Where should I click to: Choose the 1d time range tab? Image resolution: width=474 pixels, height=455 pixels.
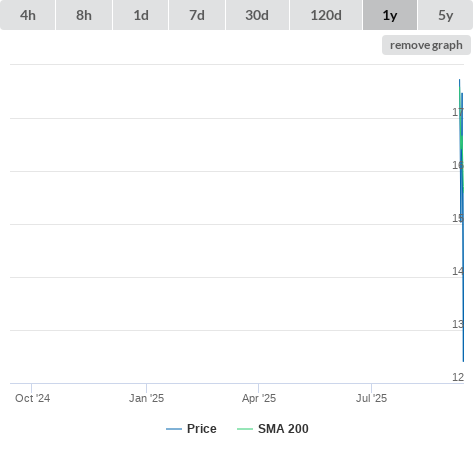141,15
